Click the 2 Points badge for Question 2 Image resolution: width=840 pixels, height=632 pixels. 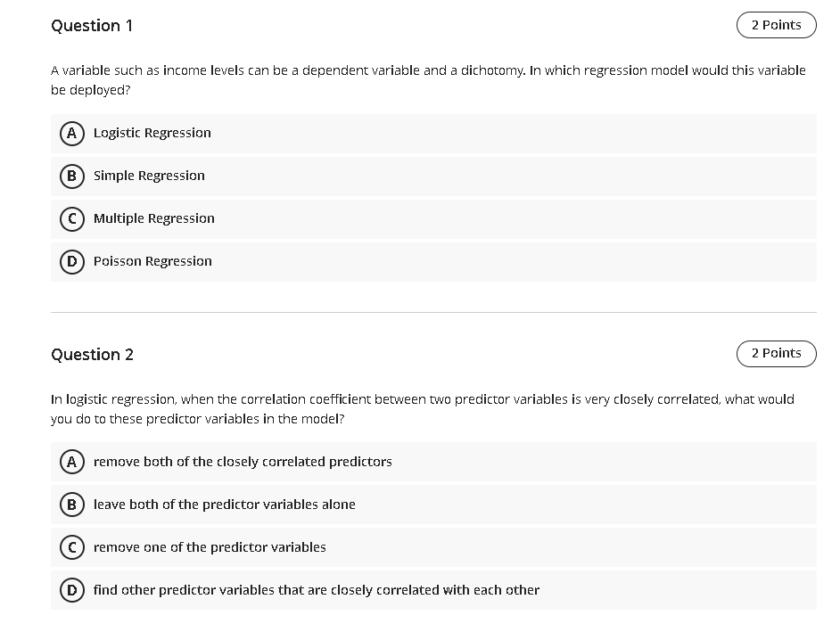tap(776, 353)
